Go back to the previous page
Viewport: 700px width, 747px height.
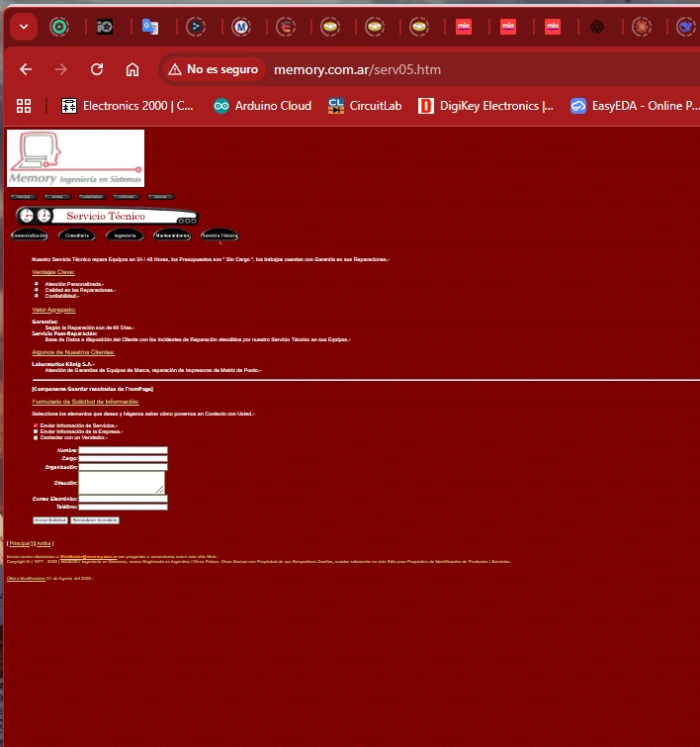point(26,69)
